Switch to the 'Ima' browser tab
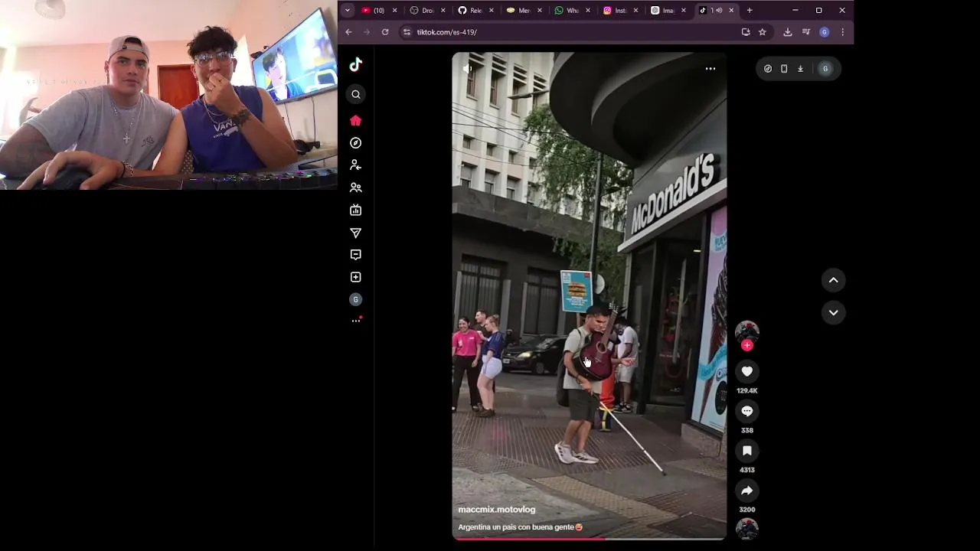Viewport: 980px width, 551px height. (x=668, y=11)
